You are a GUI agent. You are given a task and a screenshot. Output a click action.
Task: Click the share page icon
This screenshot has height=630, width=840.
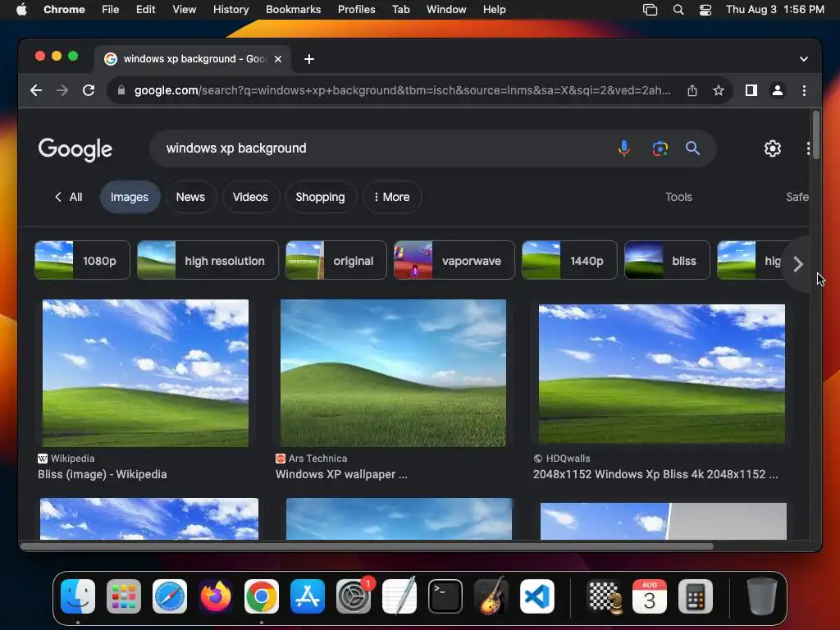click(692, 90)
